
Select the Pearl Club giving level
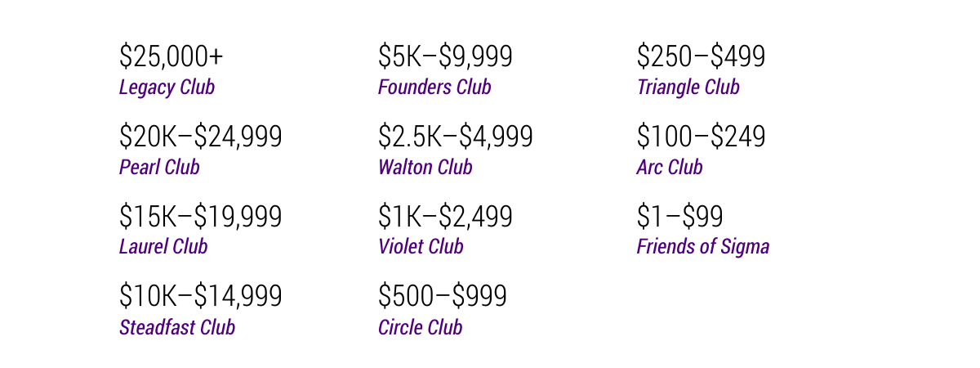point(159,168)
